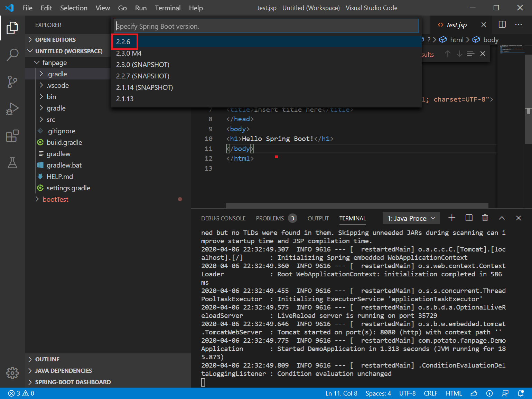The width and height of the screenshot is (532, 399).
Task: Expand the bootTest folder
Action: pos(108,199)
